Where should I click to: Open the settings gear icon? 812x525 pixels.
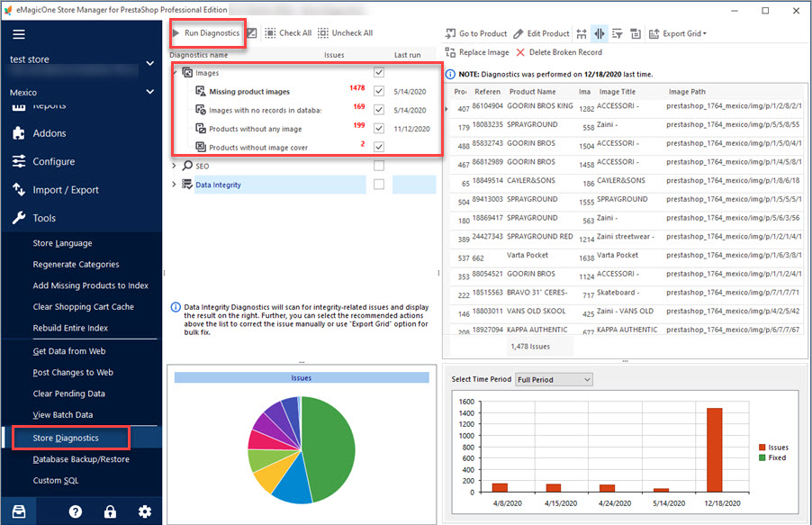click(144, 512)
